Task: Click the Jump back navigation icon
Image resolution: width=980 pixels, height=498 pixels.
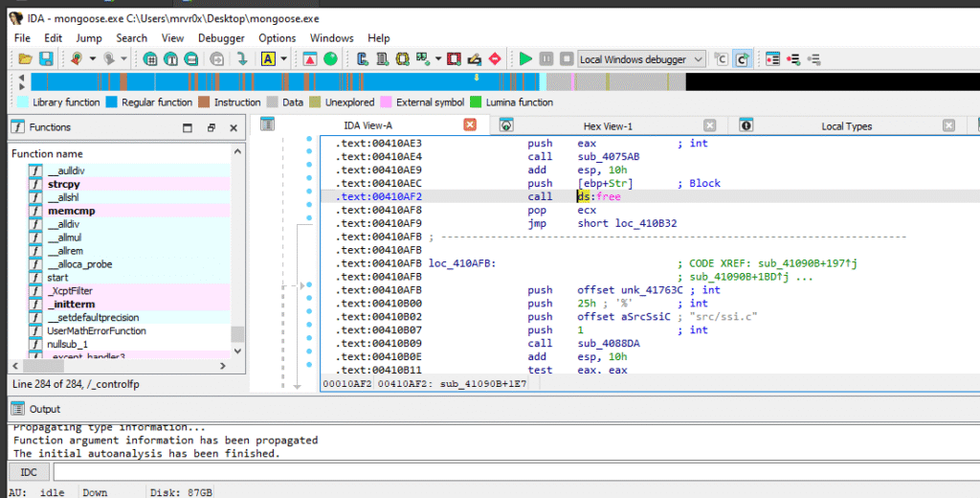Action: 77,58
